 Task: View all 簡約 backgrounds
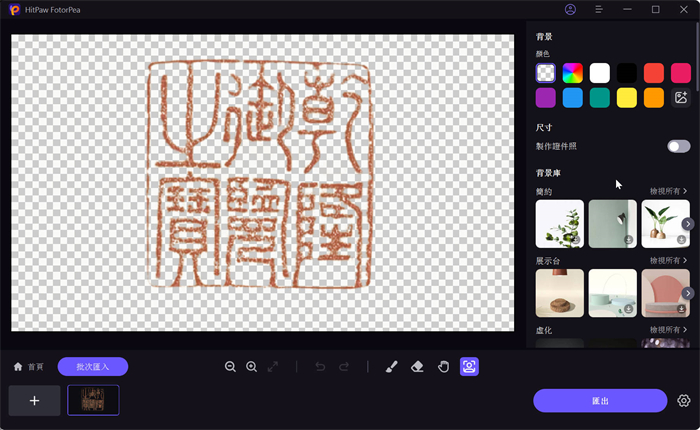(668, 191)
